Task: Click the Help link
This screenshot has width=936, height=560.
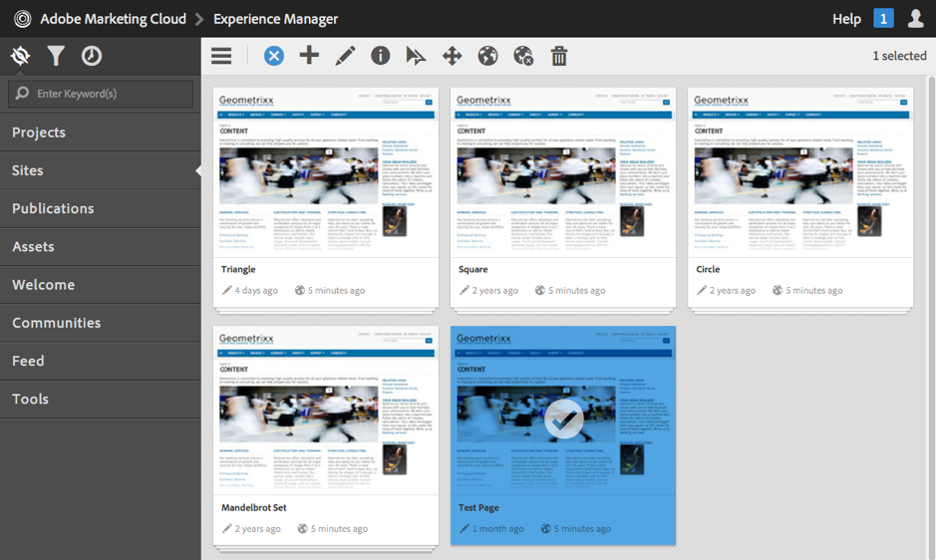Action: (846, 19)
